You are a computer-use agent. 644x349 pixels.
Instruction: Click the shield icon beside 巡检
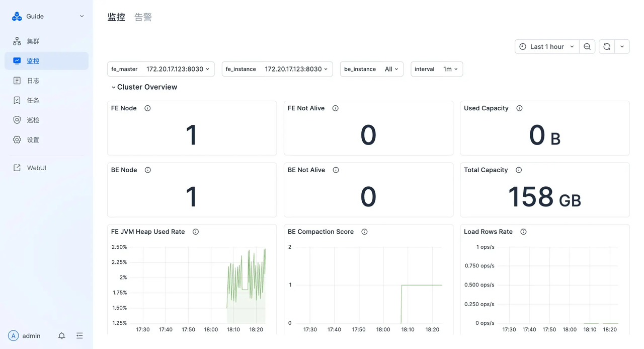[17, 120]
